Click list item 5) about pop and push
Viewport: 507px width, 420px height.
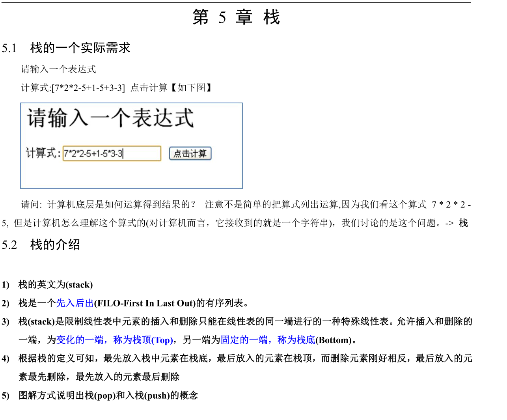(x=100, y=396)
